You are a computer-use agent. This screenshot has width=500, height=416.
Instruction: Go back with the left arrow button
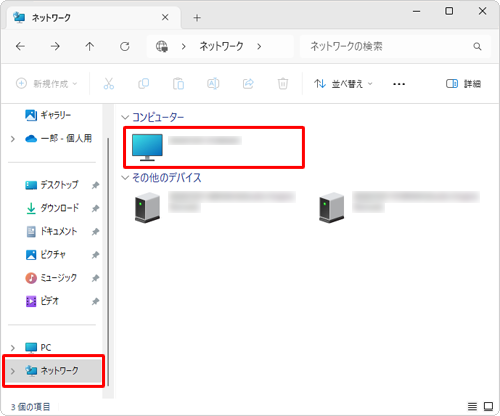coord(20,46)
